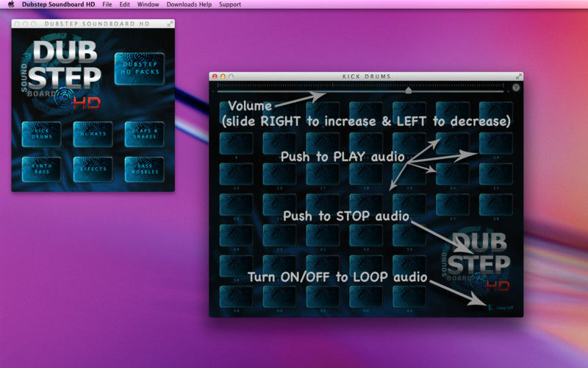The width and height of the screenshot is (588, 368).
Task: Play kick drum pad 33
Action: click(409, 236)
